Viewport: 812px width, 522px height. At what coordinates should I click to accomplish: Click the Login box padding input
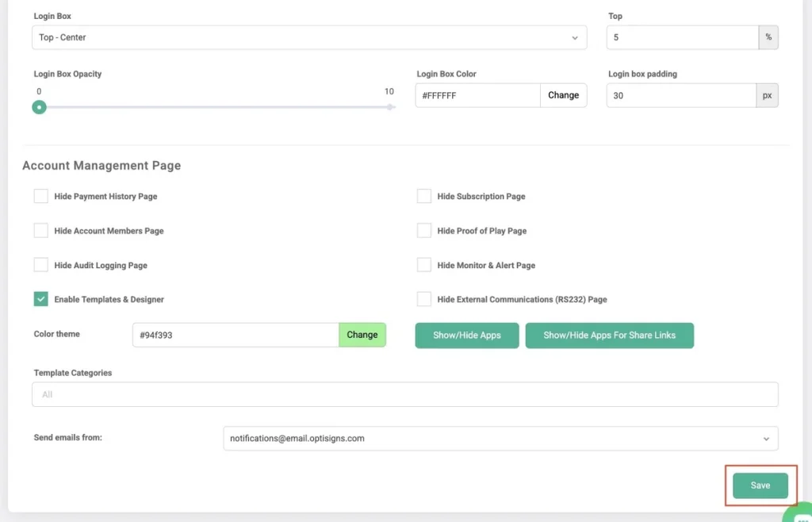coord(680,95)
